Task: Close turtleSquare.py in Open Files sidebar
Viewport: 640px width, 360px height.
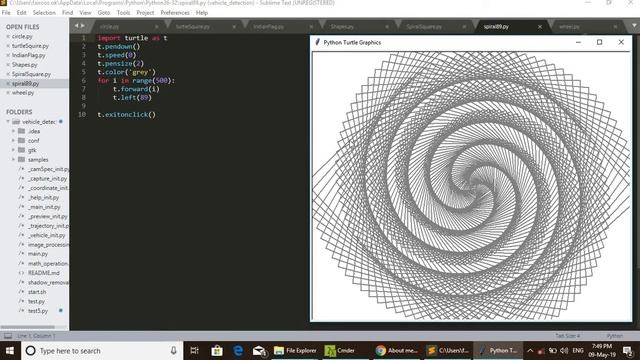Action: (8, 46)
